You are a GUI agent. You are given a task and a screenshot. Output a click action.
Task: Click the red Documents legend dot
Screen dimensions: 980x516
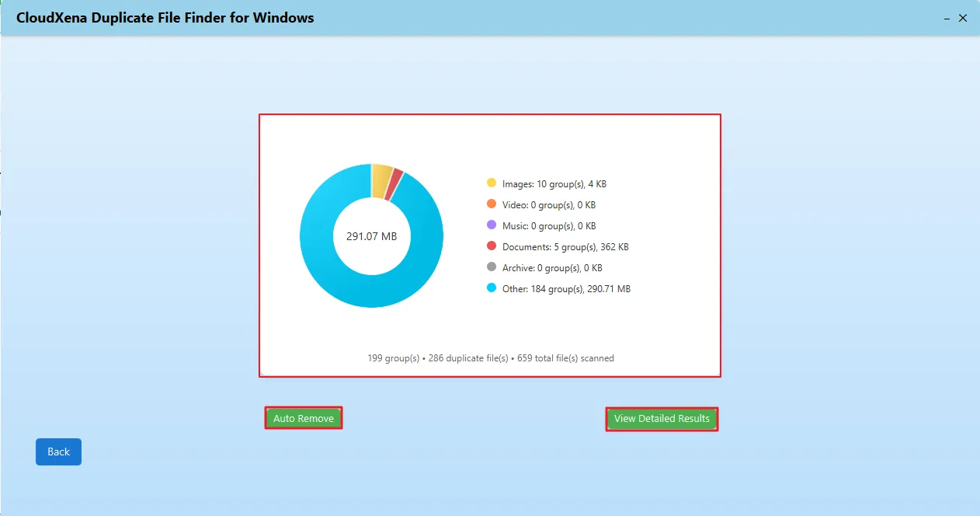(x=491, y=246)
